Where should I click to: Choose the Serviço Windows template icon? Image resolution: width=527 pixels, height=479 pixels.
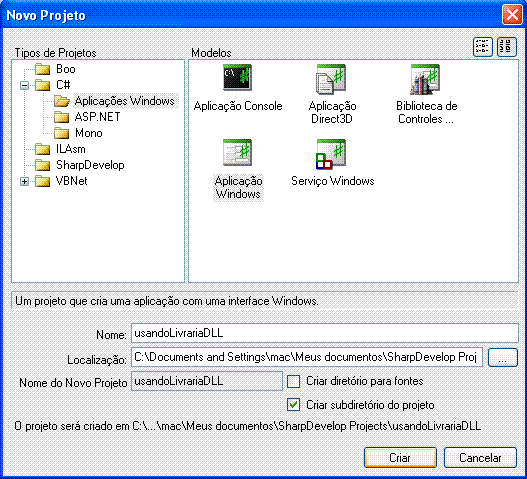point(331,154)
